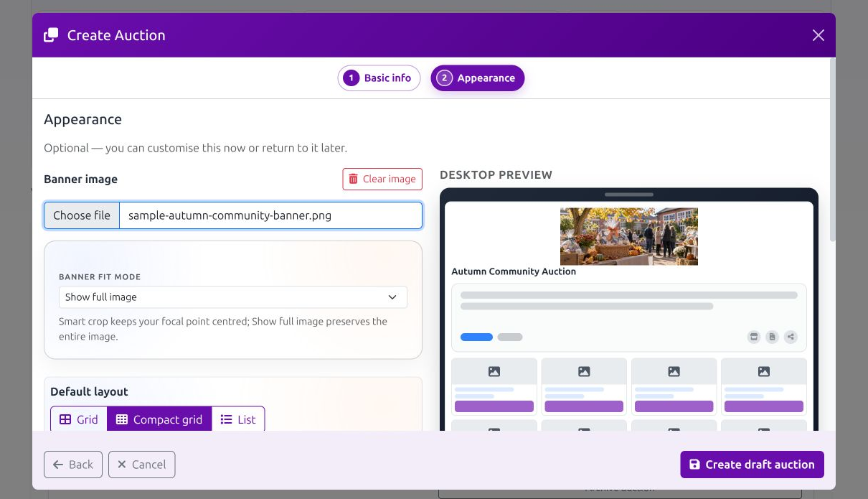Click the Smart crop help text
Viewport: 868px width, 499px height.
tap(223, 329)
